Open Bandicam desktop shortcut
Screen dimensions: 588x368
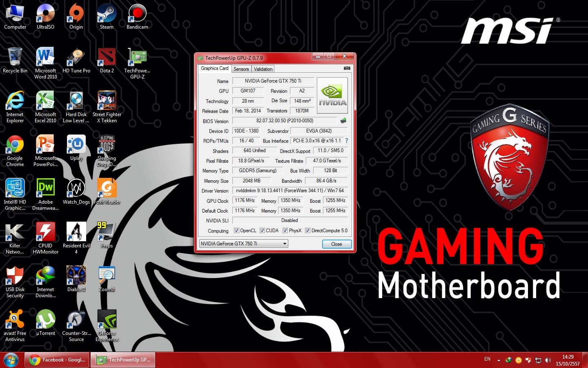(x=137, y=16)
